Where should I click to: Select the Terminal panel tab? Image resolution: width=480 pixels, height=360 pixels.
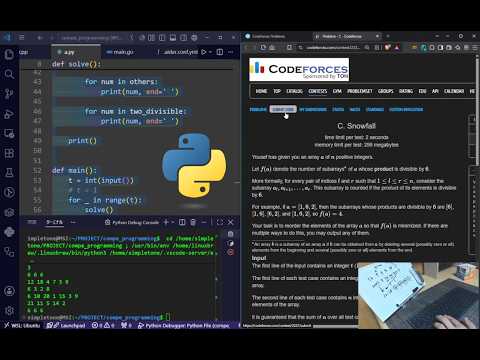coord(55,222)
